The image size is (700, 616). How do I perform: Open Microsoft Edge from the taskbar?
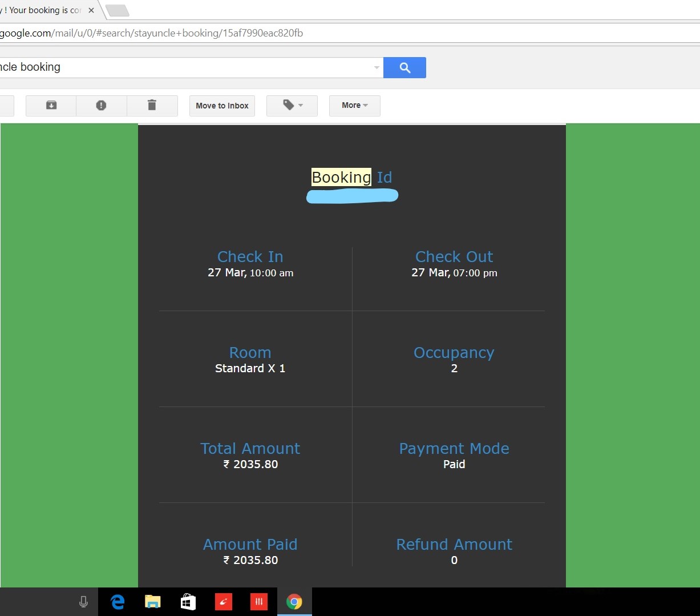pos(118,602)
